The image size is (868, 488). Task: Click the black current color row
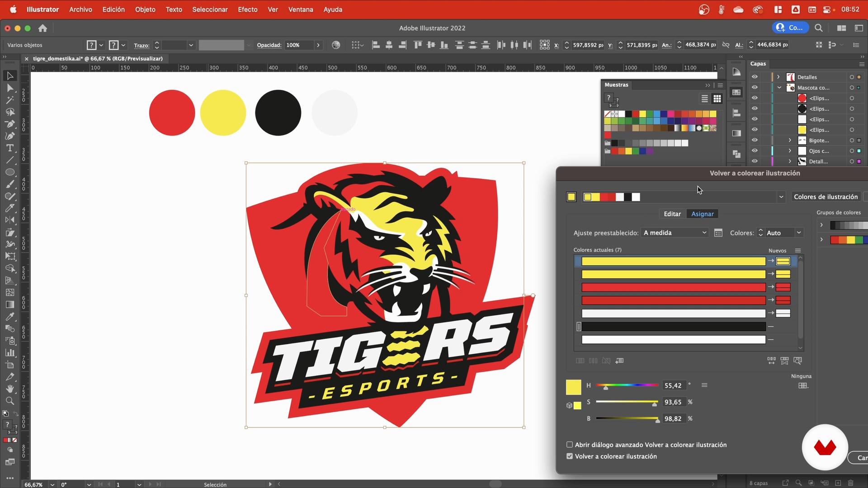pyautogui.click(x=674, y=326)
